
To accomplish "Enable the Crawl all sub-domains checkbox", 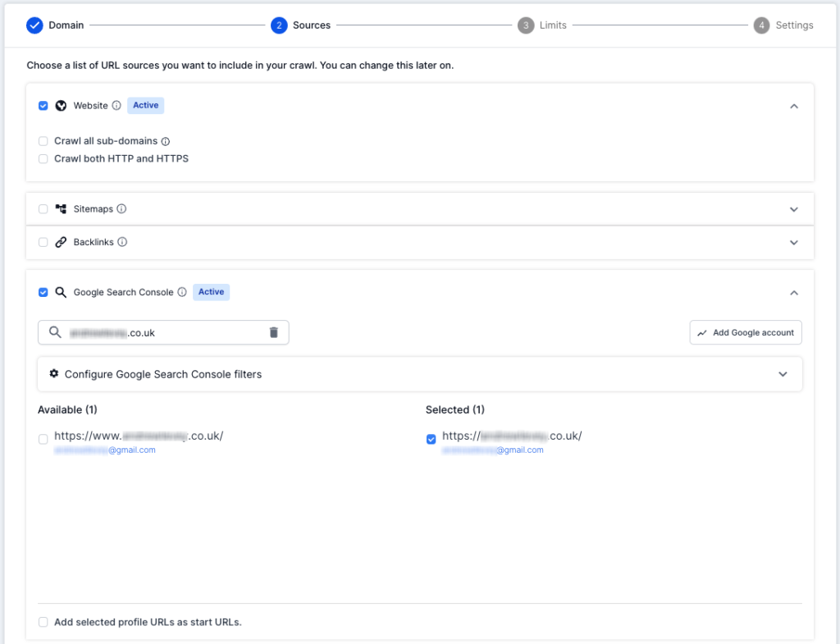I will [x=43, y=141].
